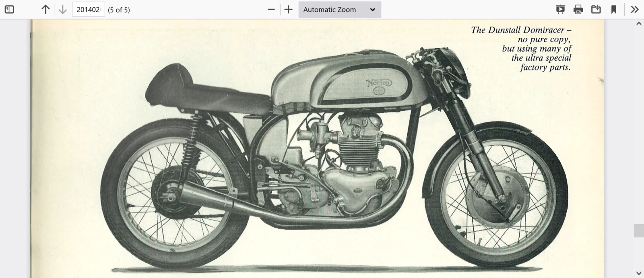Open the Automatic Zoom dropdown
The width and height of the screenshot is (644, 278).
(339, 9)
